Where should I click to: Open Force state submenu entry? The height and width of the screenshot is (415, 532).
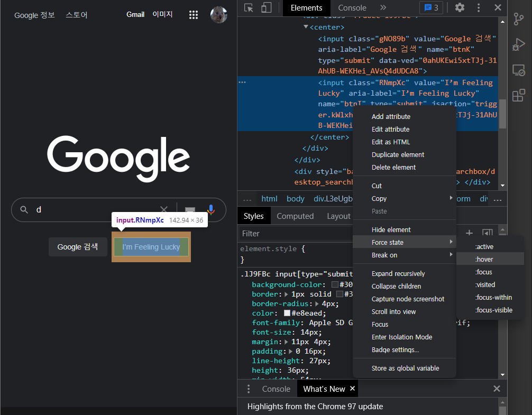click(x=405, y=243)
